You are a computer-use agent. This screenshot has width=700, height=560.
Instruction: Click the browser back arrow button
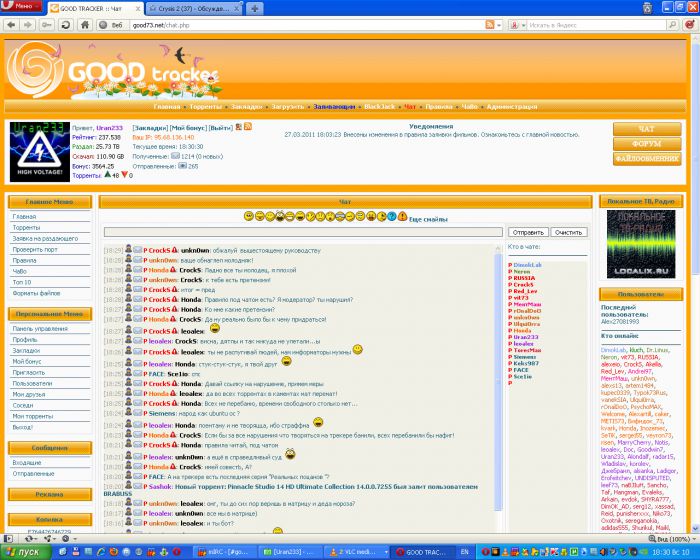point(12,24)
